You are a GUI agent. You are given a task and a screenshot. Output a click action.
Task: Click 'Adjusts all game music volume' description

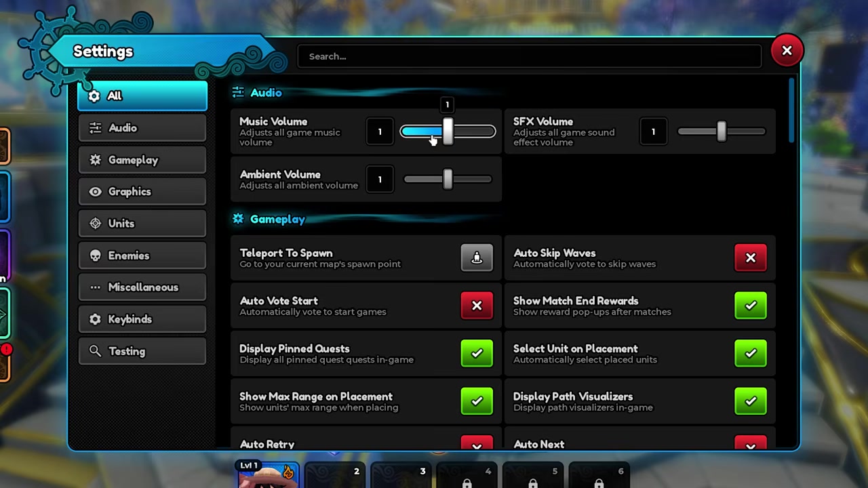point(290,138)
